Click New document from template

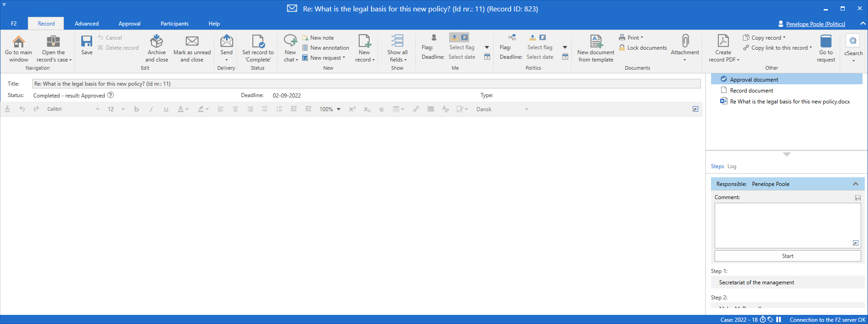coord(596,42)
